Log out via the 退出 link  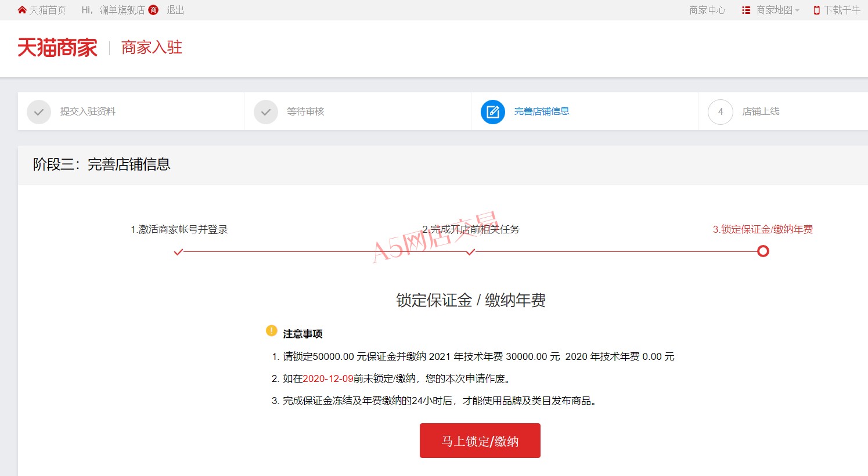pyautogui.click(x=175, y=10)
